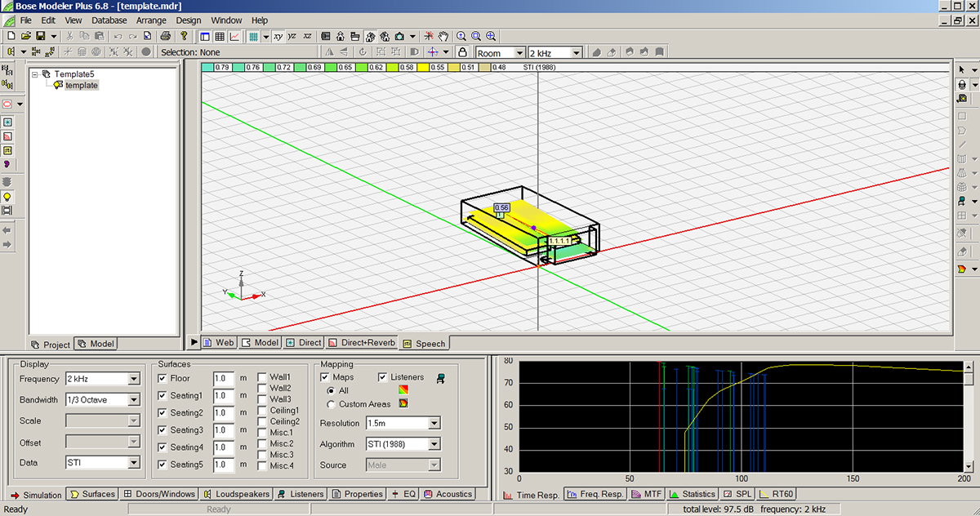Toggle the Listeners checkbox

382,377
